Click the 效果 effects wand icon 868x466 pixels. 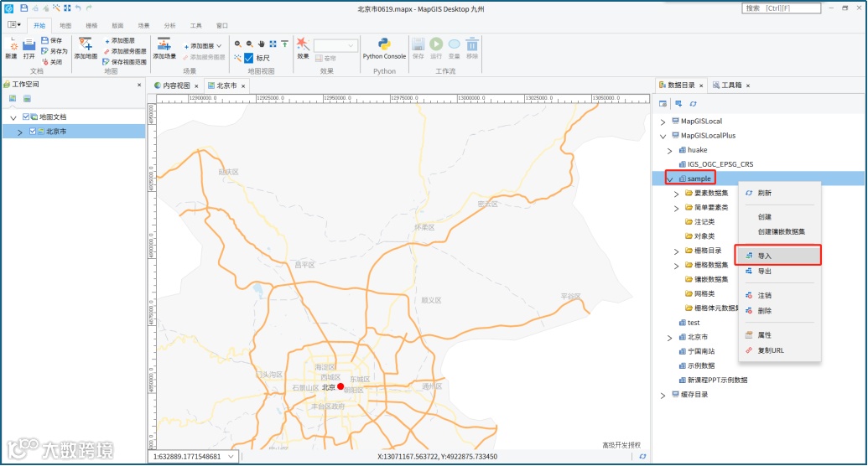303,44
